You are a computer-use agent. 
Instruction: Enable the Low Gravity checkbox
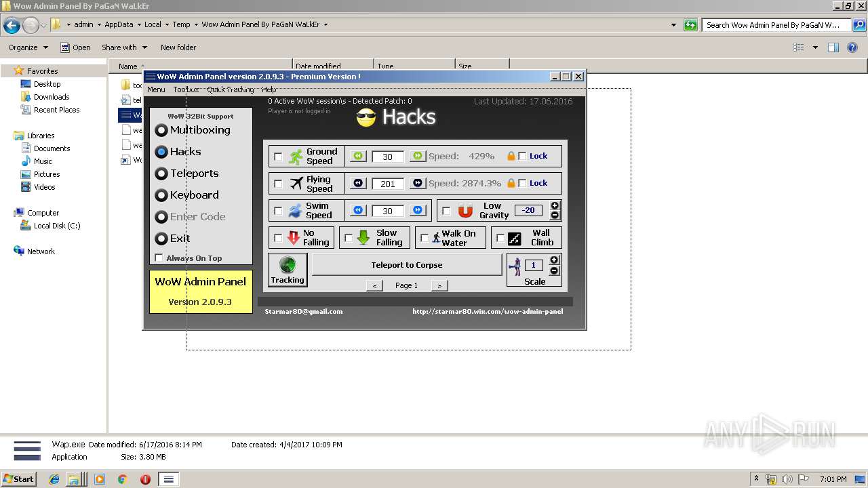click(x=446, y=211)
